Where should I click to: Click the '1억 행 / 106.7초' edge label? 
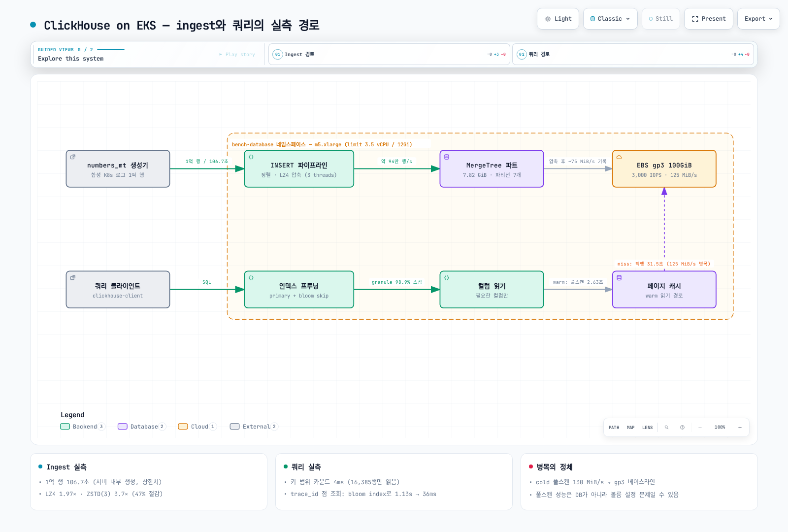coord(207,162)
